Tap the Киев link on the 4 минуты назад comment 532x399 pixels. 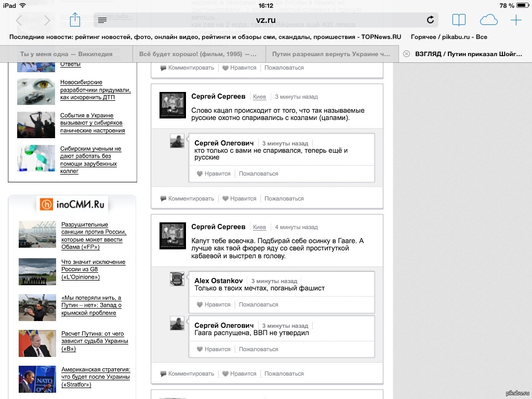(260, 227)
